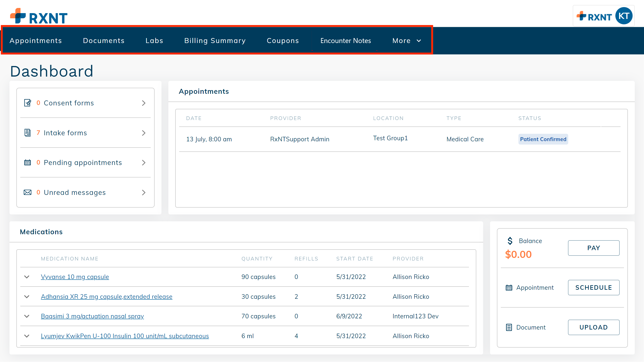Expand the Adhansia XR medication row
Viewport: 644px width, 362px height.
click(27, 297)
